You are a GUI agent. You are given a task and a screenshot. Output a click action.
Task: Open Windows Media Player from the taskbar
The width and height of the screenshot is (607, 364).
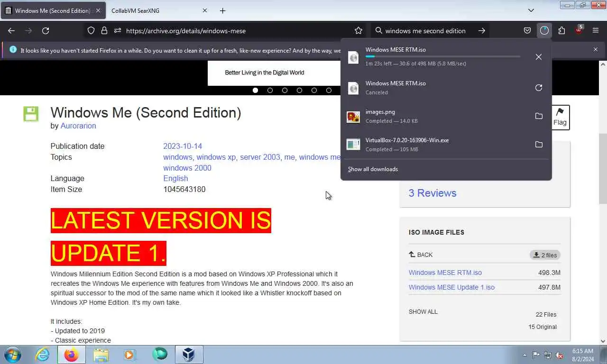click(x=129, y=355)
